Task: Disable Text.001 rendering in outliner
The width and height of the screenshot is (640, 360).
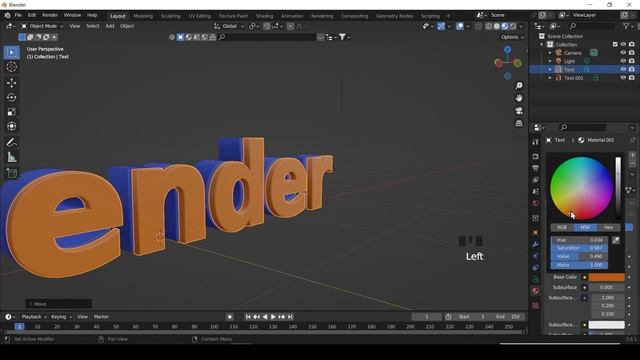Action: coord(632,78)
